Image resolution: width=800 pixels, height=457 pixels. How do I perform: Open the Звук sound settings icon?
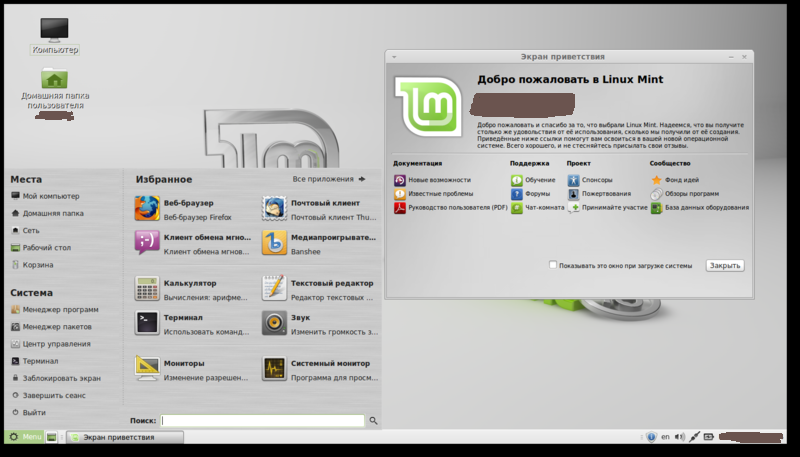(274, 323)
